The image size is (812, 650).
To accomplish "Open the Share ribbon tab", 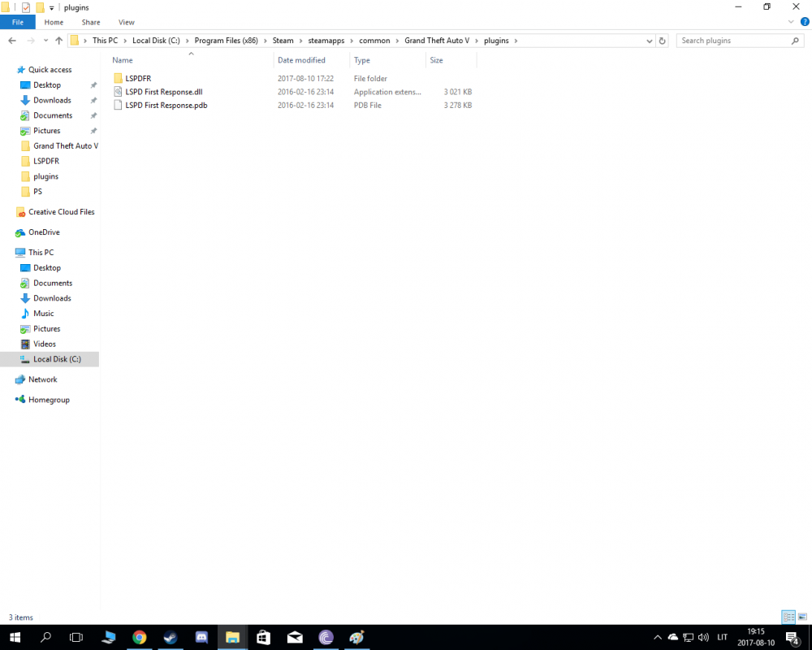I will click(91, 22).
